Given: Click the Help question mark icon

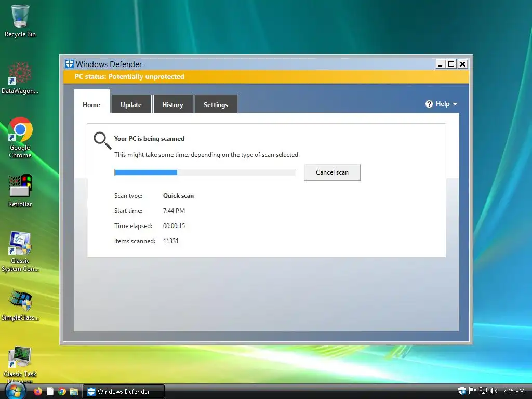Looking at the screenshot, I should 429,104.
